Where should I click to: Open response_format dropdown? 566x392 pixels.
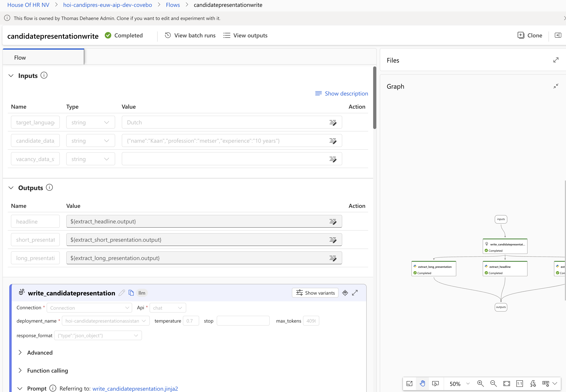[x=98, y=336]
